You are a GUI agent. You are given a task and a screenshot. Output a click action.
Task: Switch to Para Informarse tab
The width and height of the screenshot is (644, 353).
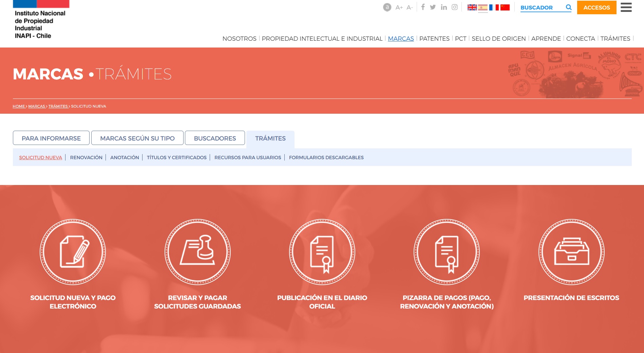tap(51, 138)
